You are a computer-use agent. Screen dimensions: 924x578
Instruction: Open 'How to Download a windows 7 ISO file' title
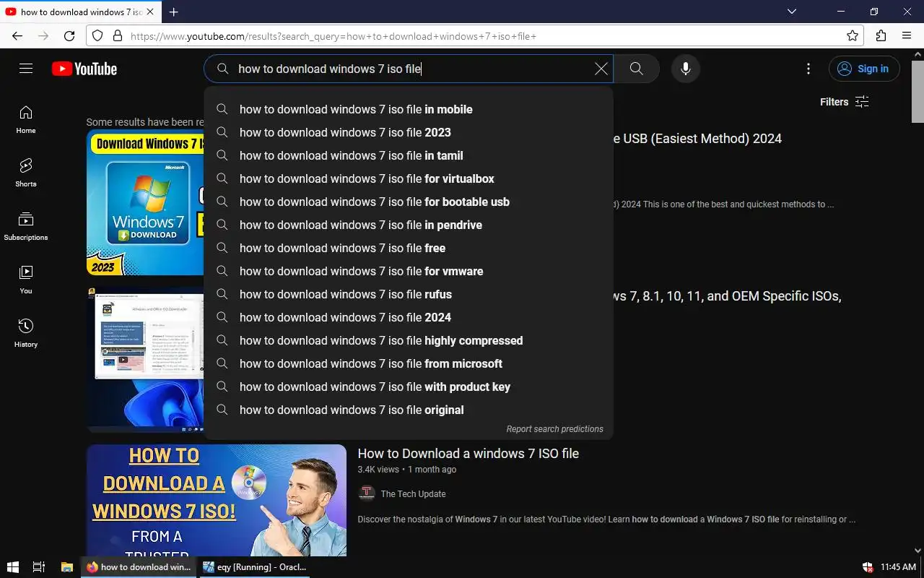point(468,454)
